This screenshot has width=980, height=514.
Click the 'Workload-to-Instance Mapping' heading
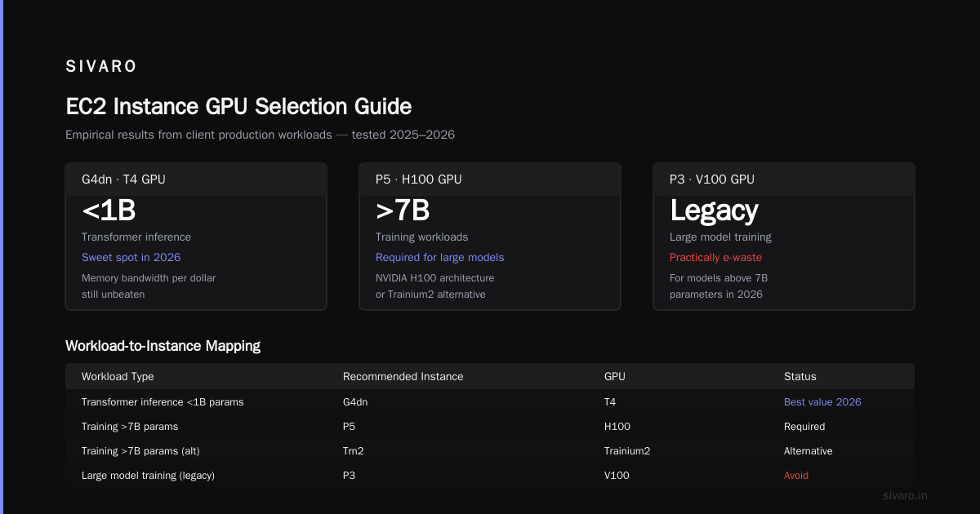pos(163,346)
